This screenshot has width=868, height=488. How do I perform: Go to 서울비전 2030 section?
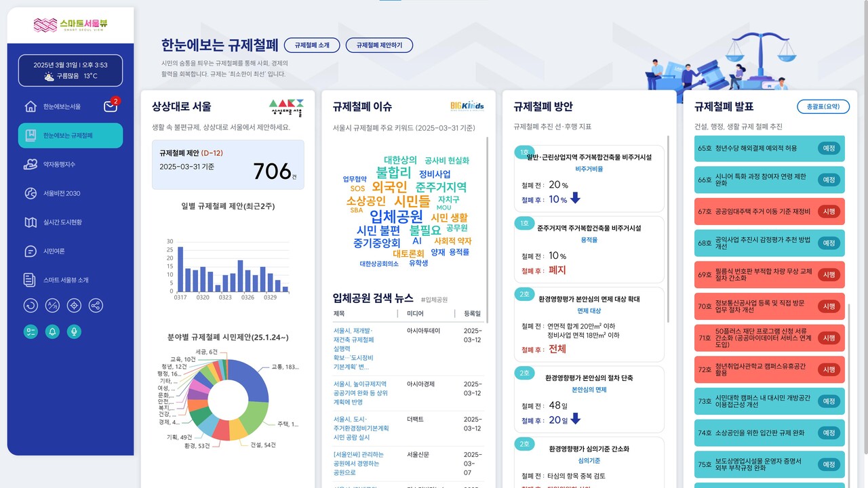pos(61,193)
